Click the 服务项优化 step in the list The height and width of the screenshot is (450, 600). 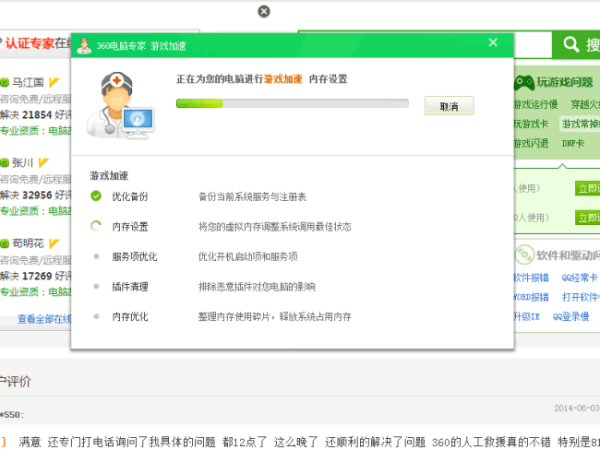pos(134,256)
